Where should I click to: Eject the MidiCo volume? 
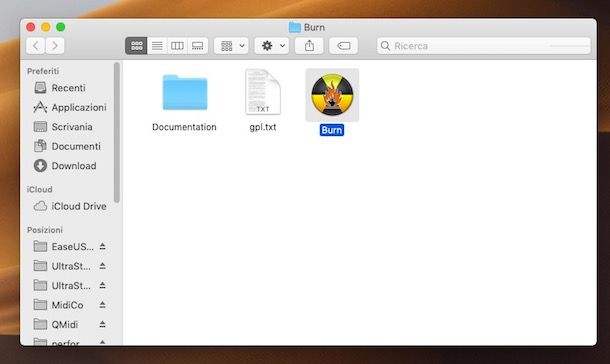(102, 305)
